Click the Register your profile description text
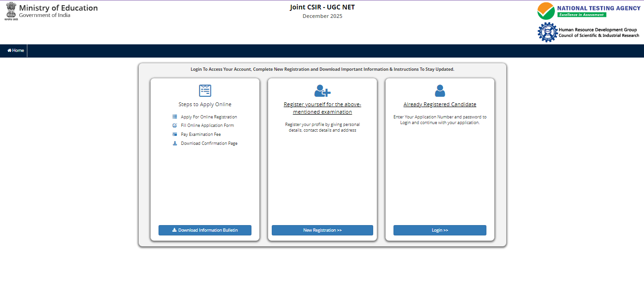Image resolution: width=644 pixels, height=285 pixels. click(x=322, y=127)
